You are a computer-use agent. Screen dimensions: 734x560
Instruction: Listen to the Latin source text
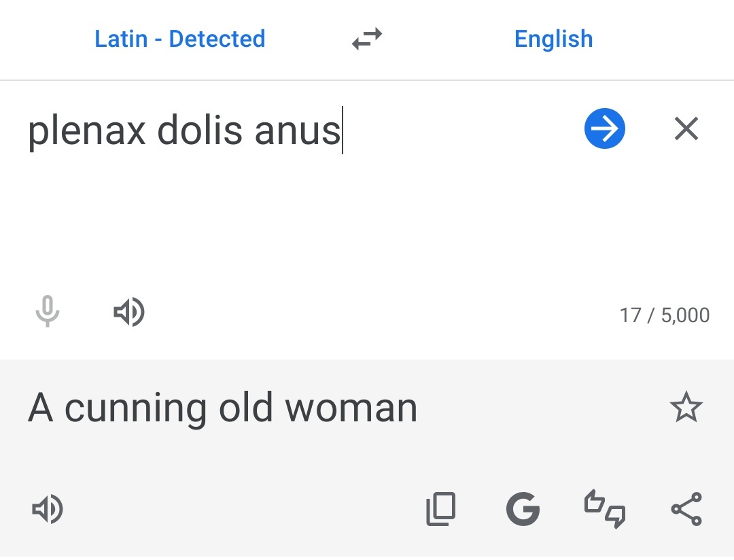[129, 312]
